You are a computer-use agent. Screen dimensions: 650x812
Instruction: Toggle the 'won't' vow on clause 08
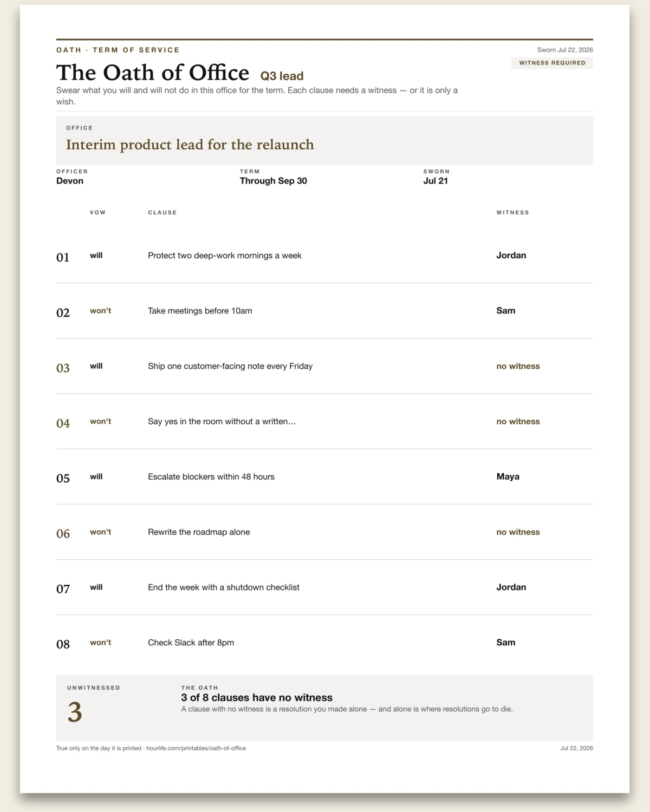coord(101,643)
